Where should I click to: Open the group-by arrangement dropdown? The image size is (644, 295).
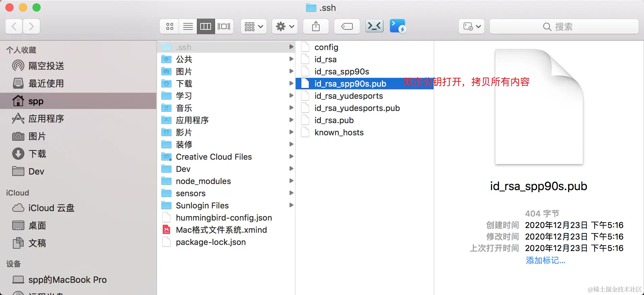[254, 26]
